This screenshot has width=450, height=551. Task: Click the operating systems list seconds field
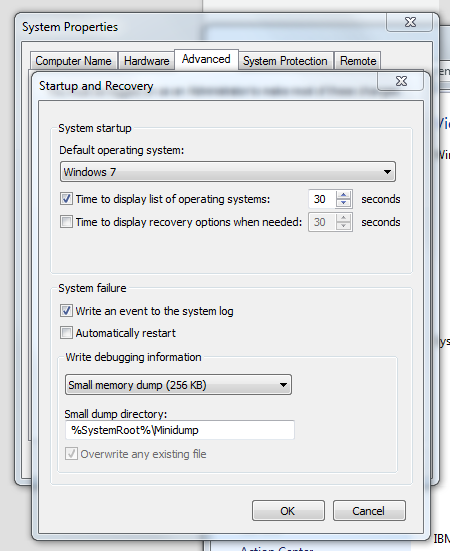322,199
